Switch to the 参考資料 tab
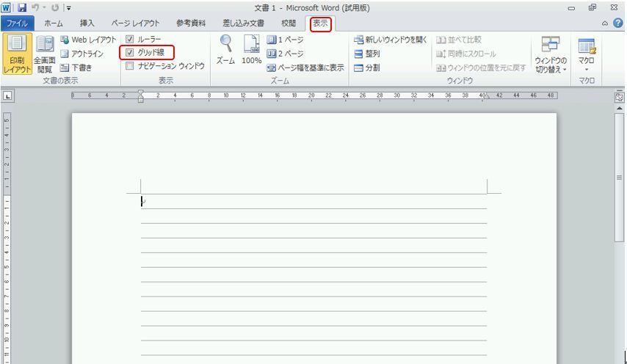Image resolution: width=627 pixels, height=364 pixels. [x=191, y=23]
